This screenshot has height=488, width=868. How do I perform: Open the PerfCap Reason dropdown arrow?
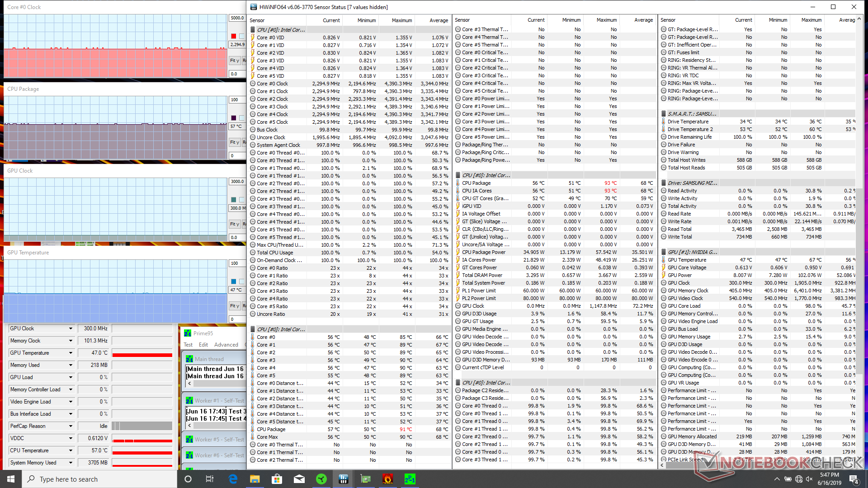71,426
